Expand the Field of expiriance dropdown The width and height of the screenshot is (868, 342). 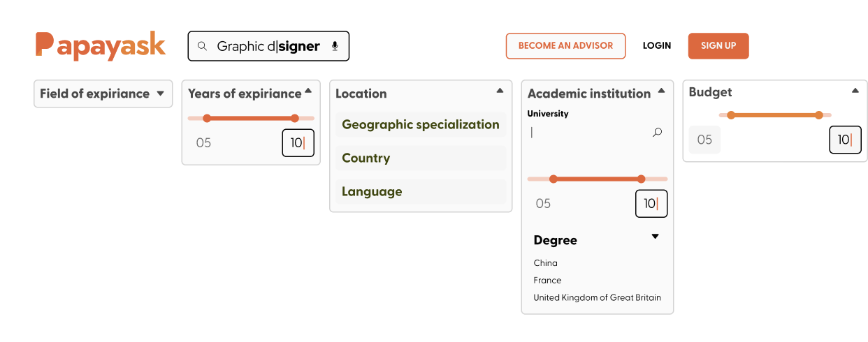tap(160, 94)
